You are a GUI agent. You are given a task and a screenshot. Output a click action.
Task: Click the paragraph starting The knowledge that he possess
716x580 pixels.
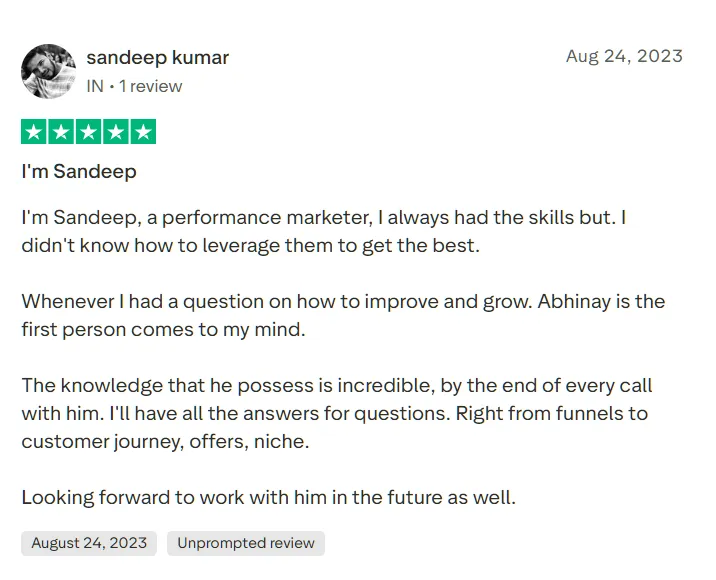[x=336, y=413]
